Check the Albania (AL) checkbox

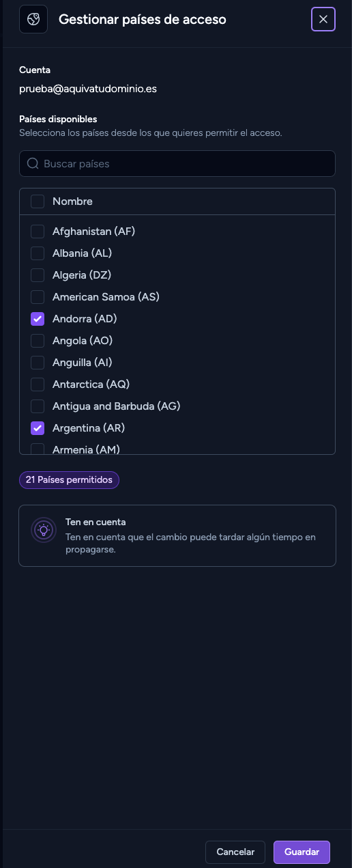(38, 253)
